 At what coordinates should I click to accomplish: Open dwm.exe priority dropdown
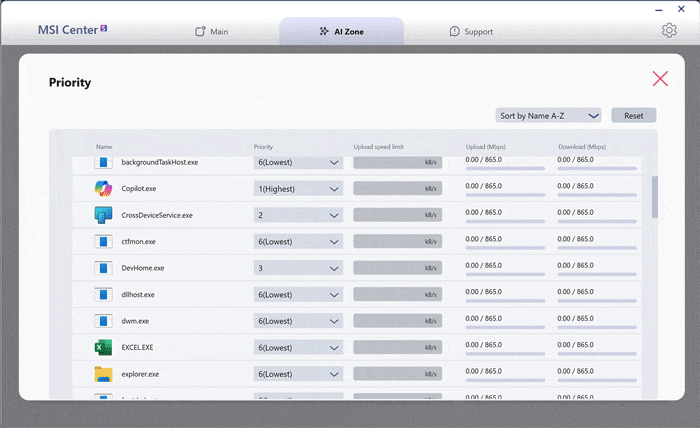point(298,321)
